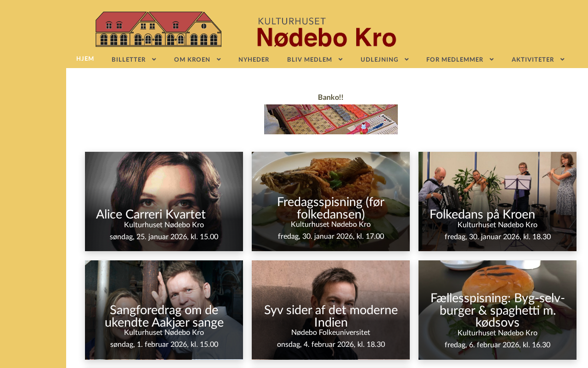Image resolution: width=588 pixels, height=368 pixels.
Task: Open the Fællesspisning Byg-selv-burger event
Action: (498, 310)
